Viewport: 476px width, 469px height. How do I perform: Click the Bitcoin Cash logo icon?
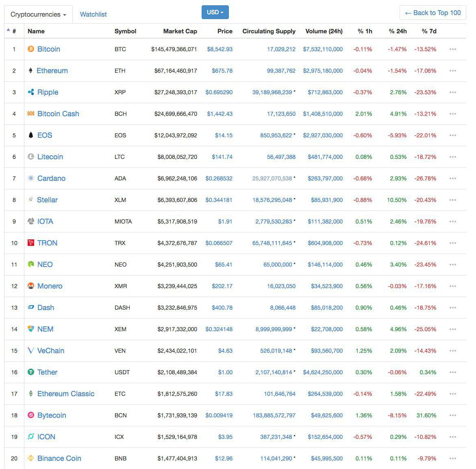30,113
